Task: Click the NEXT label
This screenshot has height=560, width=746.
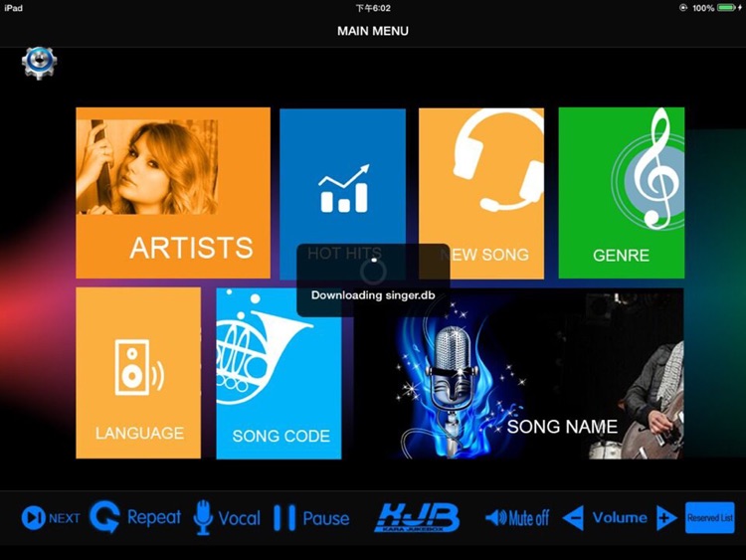Action: (x=65, y=518)
